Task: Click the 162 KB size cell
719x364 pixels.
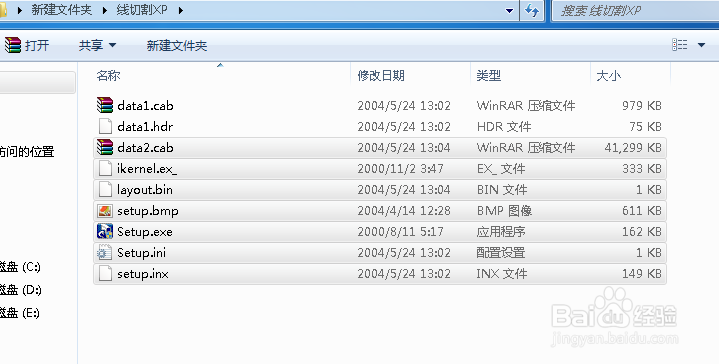Action: (642, 232)
